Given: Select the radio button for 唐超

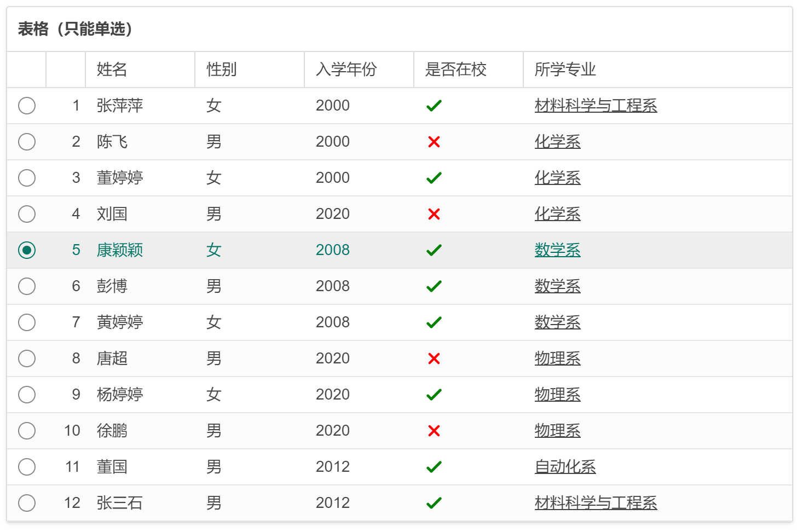Looking at the screenshot, I should [27, 358].
